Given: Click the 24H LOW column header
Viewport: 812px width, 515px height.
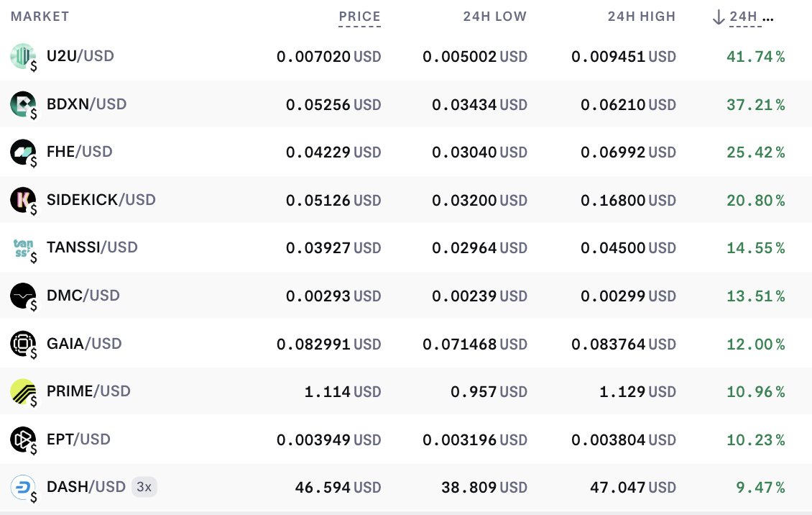Looking at the screenshot, I should [x=494, y=16].
